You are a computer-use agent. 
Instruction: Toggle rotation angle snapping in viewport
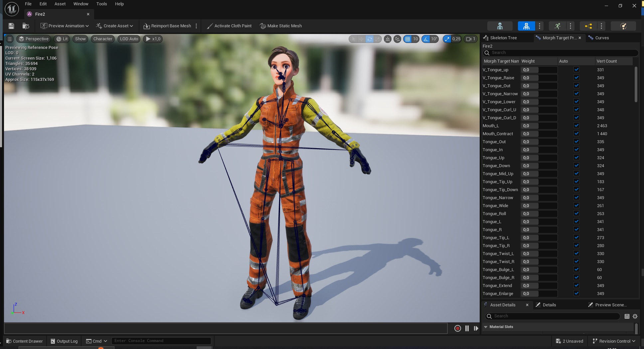tap(426, 39)
